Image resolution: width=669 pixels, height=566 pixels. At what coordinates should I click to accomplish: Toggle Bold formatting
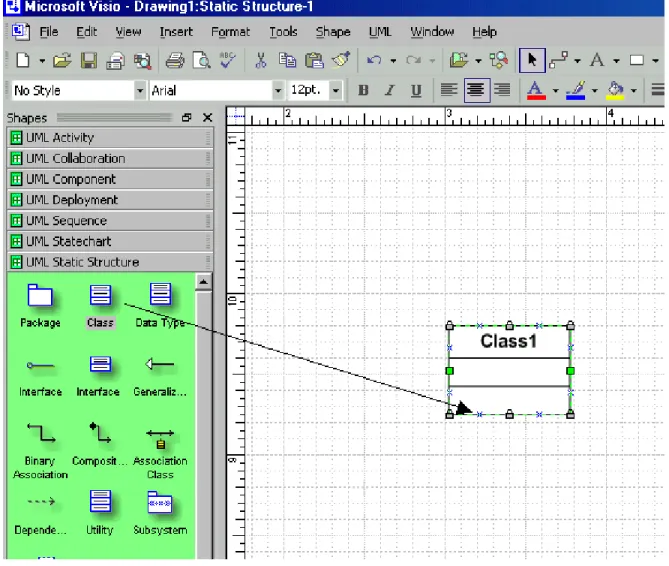(363, 90)
